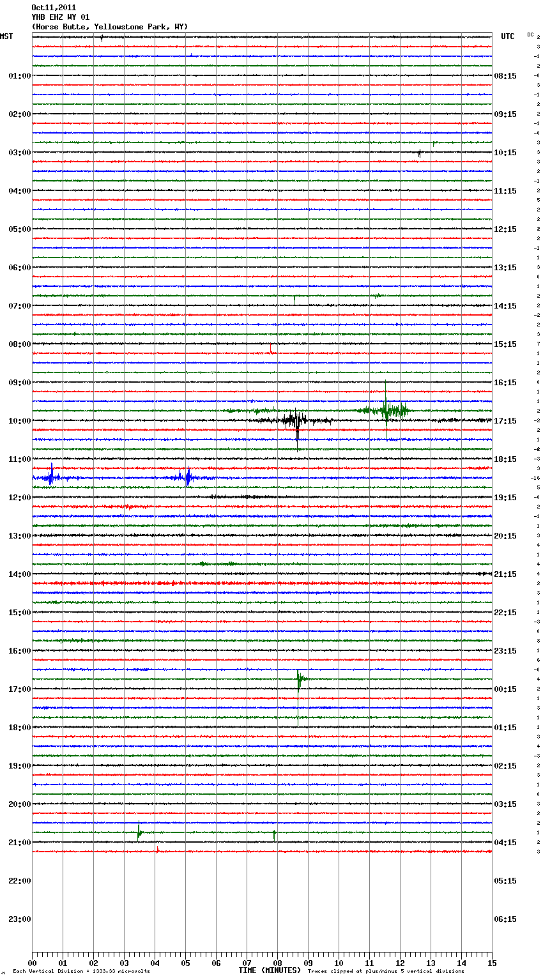The height and width of the screenshot is (980, 543).
Task: Click the second blue event near minute 5
Action: [187, 477]
